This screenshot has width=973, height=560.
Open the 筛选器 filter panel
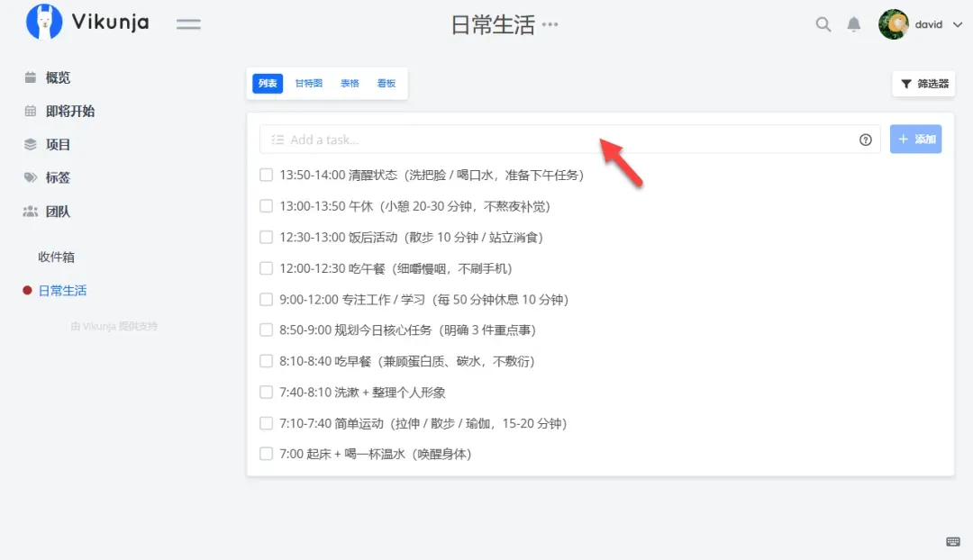923,84
